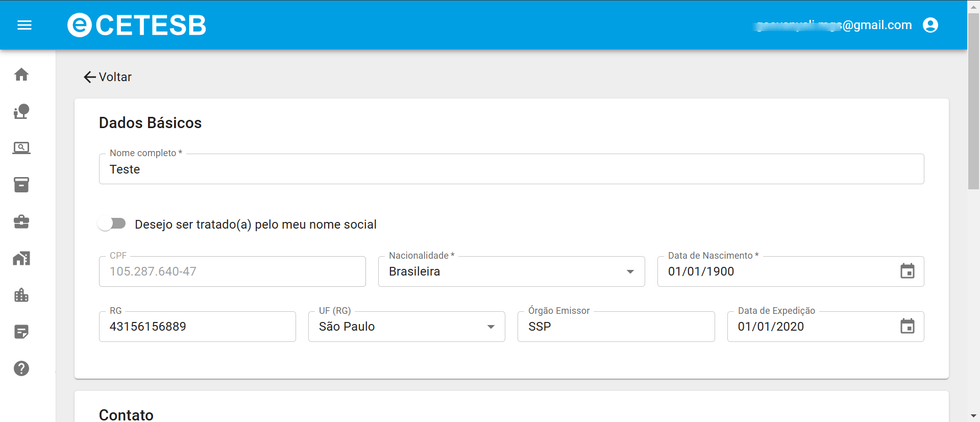Click the user account avatar icon

tap(930, 25)
